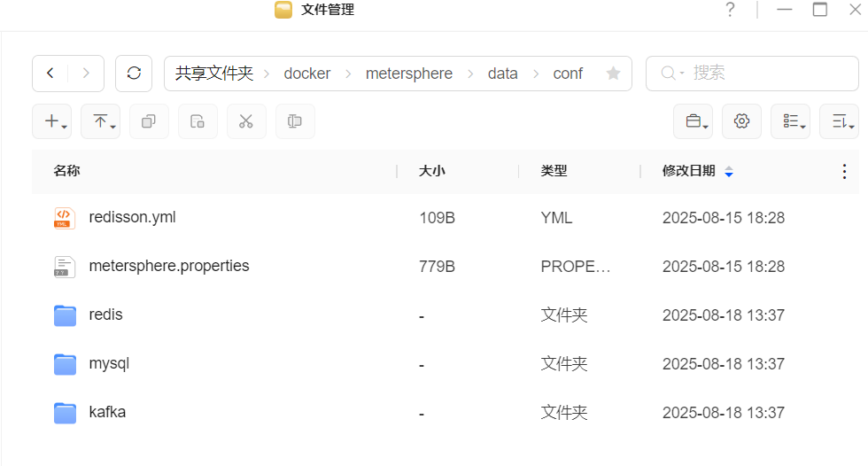Open the gear settings icon
This screenshot has width=868, height=466.
[742, 122]
